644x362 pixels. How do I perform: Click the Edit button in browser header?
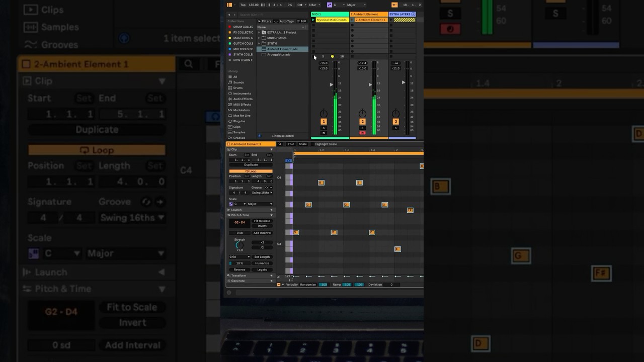tap(302, 21)
